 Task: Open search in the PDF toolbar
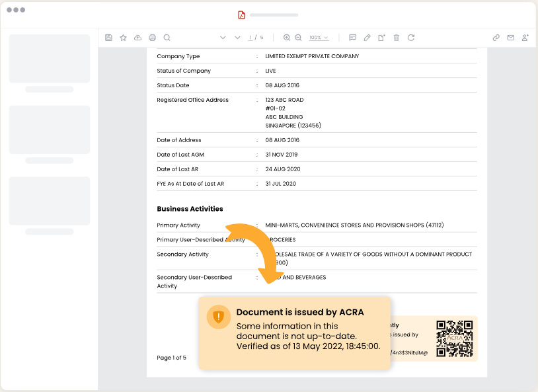pyautogui.click(x=167, y=38)
